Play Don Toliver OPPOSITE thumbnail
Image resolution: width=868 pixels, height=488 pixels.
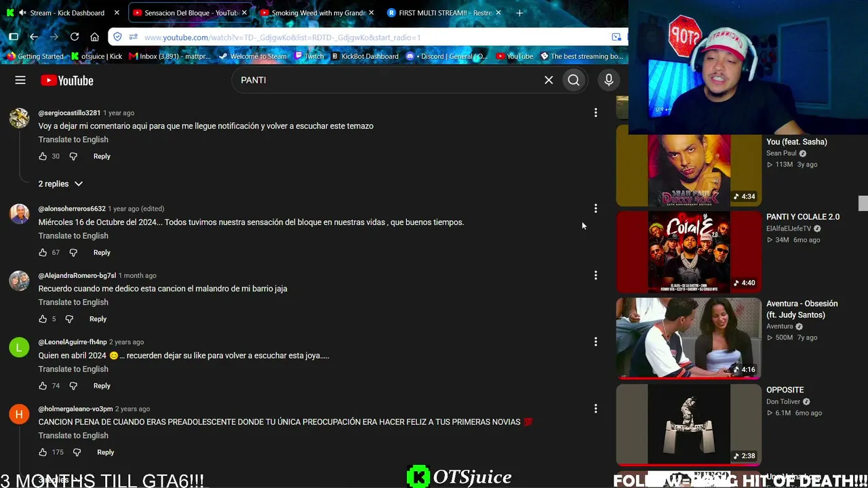point(688,425)
